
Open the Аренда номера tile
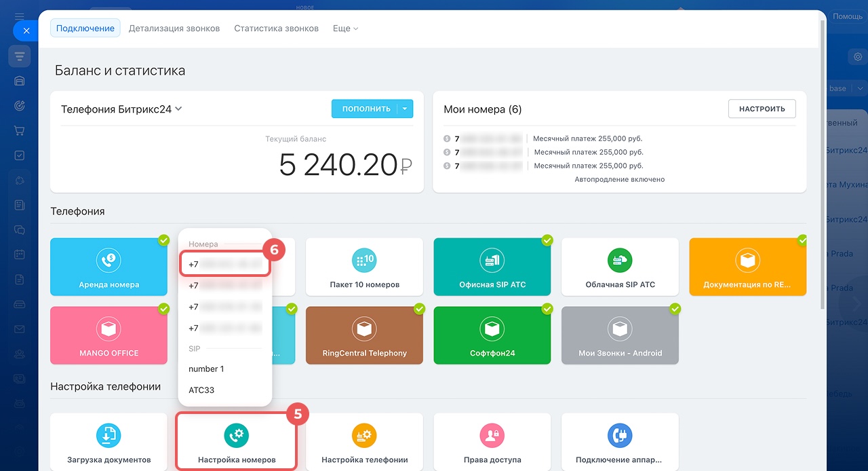pyautogui.click(x=108, y=267)
